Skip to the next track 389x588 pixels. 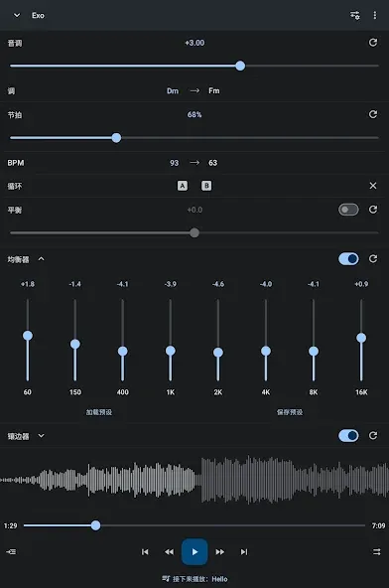[244, 551]
